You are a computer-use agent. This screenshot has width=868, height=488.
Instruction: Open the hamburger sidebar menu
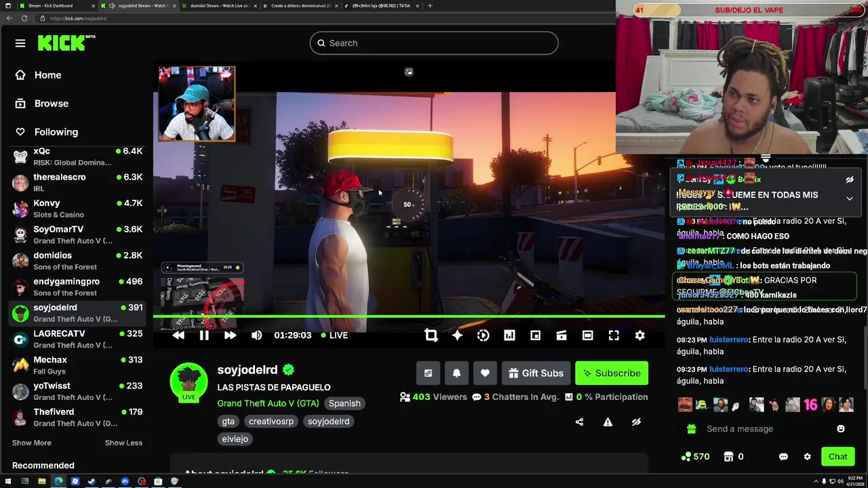coord(20,43)
